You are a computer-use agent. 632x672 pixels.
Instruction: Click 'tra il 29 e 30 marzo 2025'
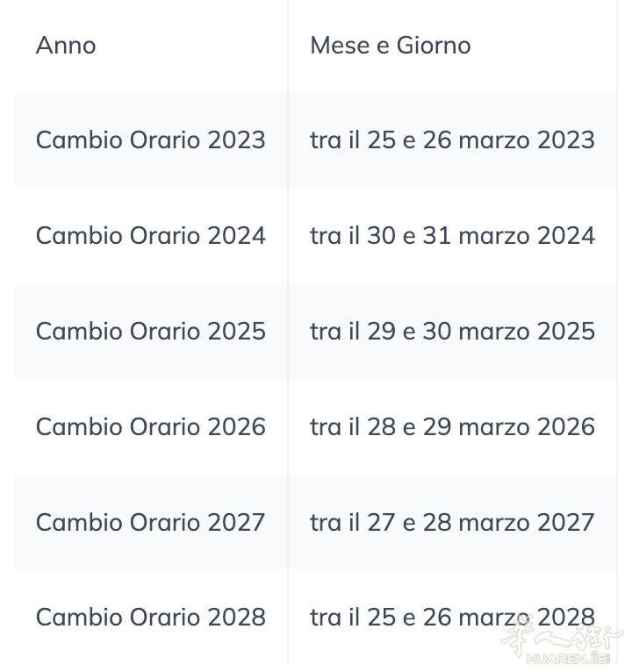point(452,332)
